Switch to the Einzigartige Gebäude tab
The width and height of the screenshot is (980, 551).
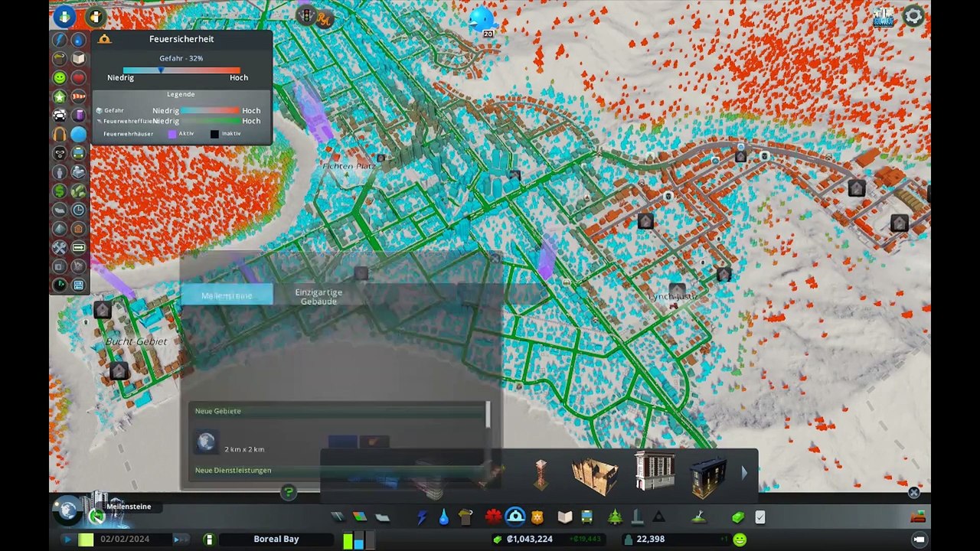click(318, 296)
